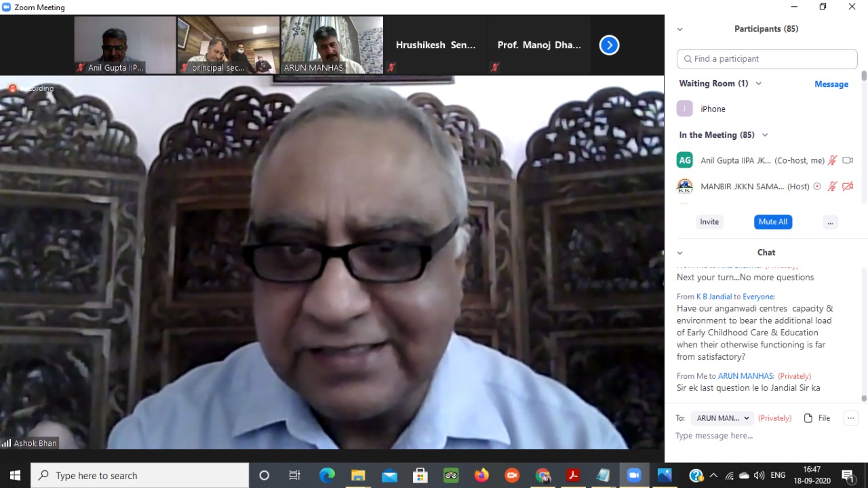Click the muted mic icon on Hrushikesh tile

click(392, 67)
